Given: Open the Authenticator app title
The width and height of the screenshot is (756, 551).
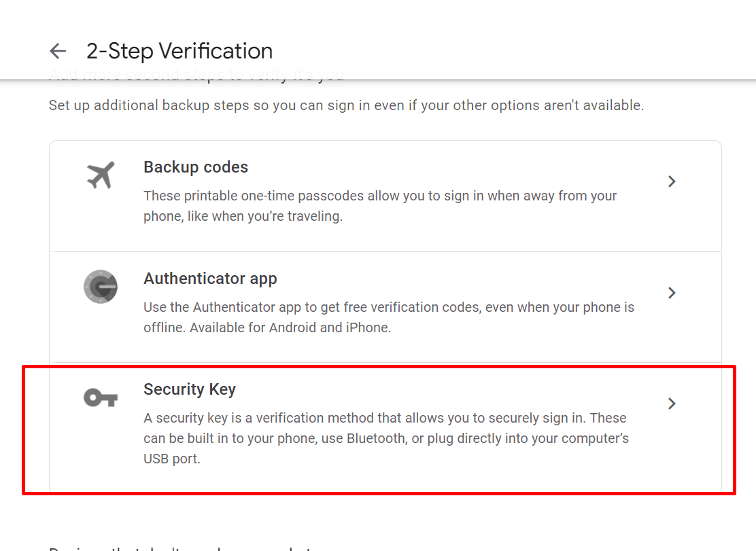Looking at the screenshot, I should (x=210, y=279).
